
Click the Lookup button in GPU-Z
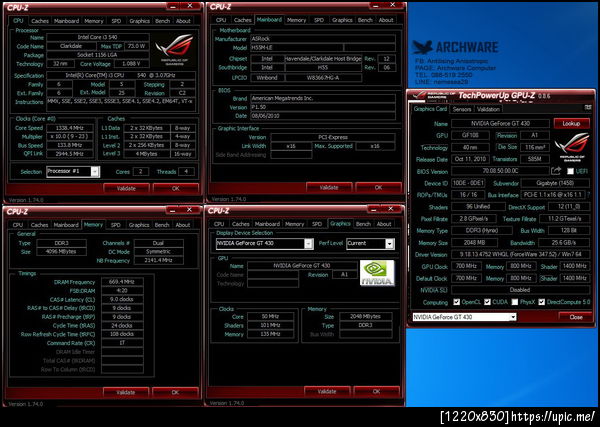[571, 124]
